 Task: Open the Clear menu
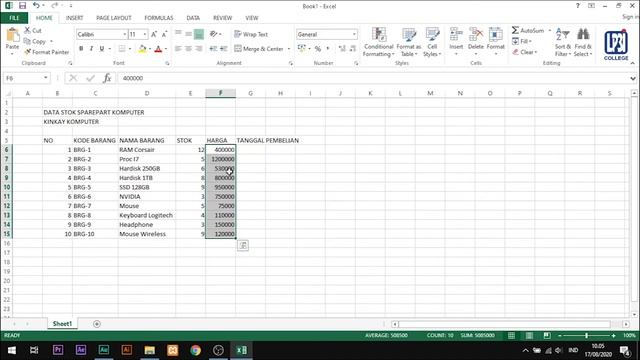pyautogui.click(x=524, y=52)
